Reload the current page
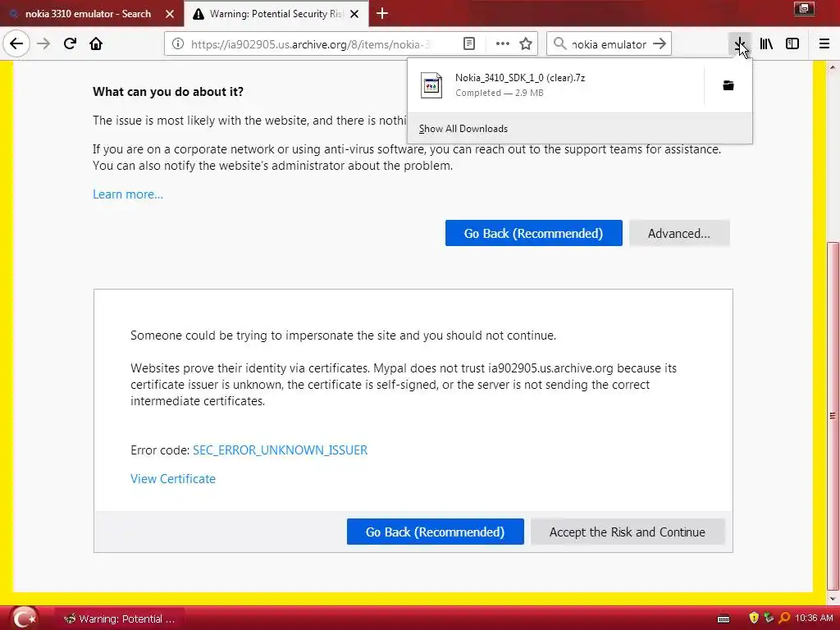This screenshot has width=840, height=630. [70, 44]
